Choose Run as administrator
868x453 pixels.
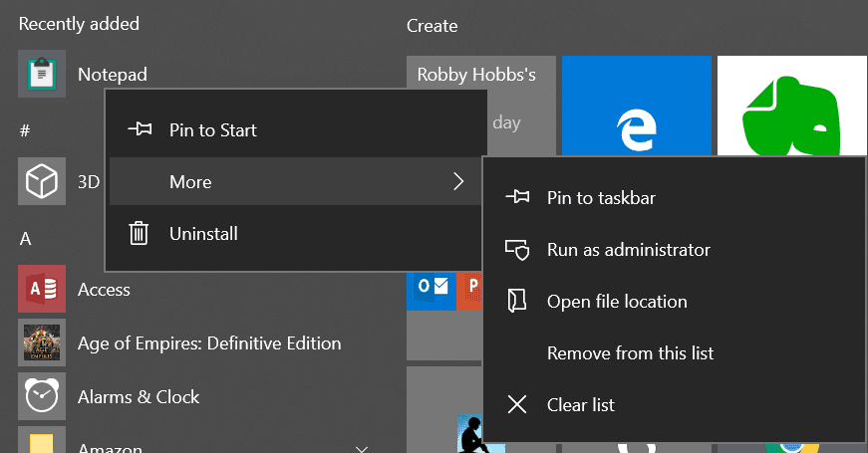tap(675, 250)
